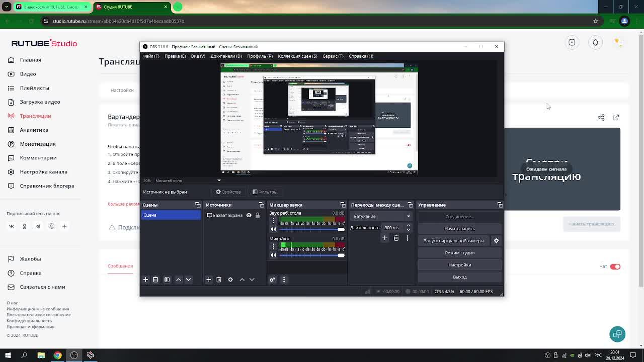The height and width of the screenshot is (362, 644).
Task: Open RUTUBE notifications bell
Action: point(595,42)
